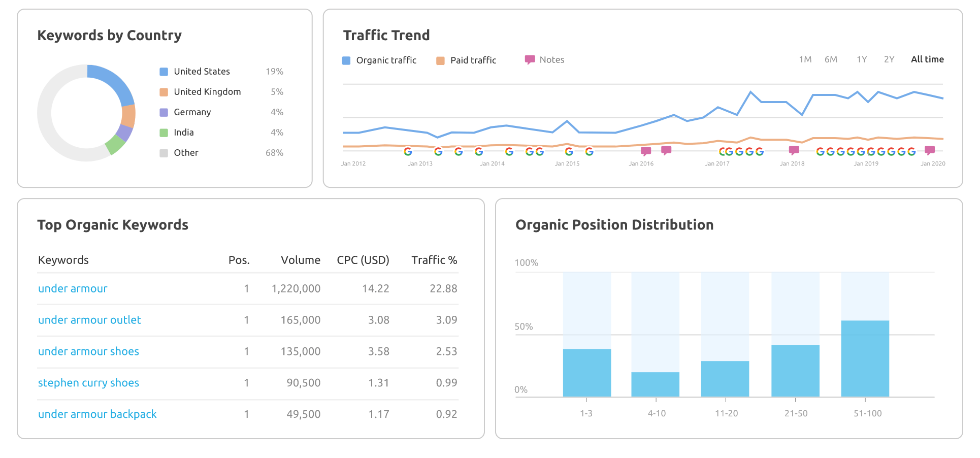980x458 pixels.
Task: Click the 51-100 positions bar
Action: click(x=865, y=358)
